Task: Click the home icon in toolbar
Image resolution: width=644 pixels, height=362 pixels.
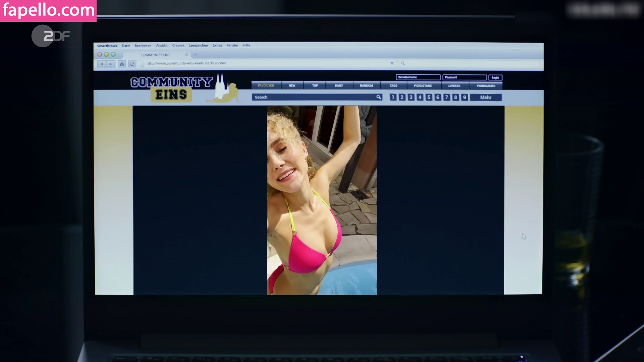Action: [122, 64]
